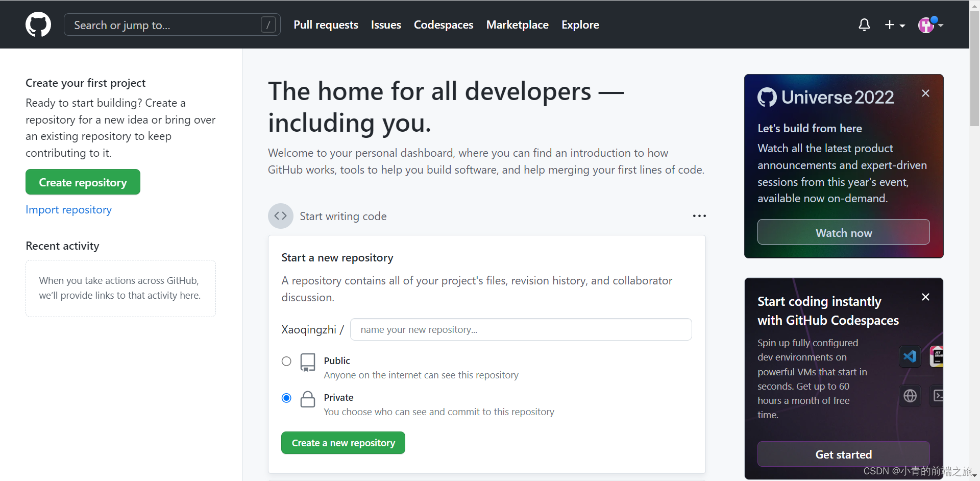Visit Marketplace from header
Viewport: 980px width, 481px height.
(517, 25)
